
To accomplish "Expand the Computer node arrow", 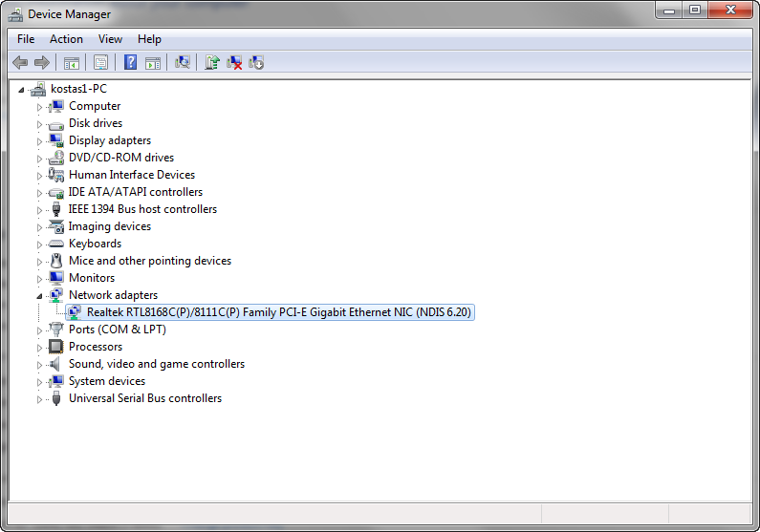I will (x=39, y=107).
